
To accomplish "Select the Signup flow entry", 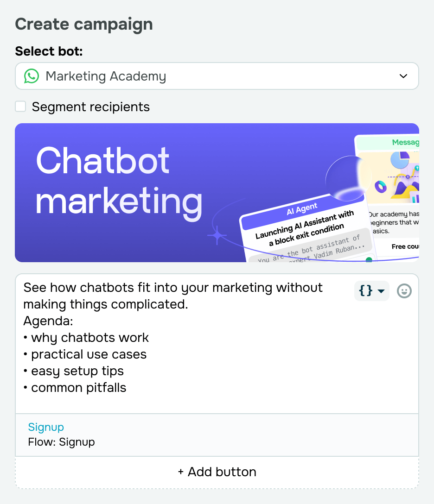I will (62, 442).
